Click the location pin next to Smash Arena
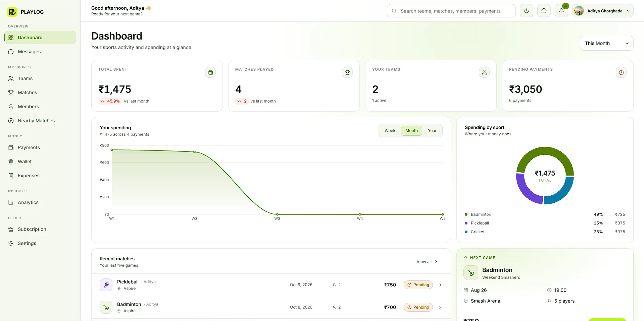644x321 pixels. coord(466,301)
